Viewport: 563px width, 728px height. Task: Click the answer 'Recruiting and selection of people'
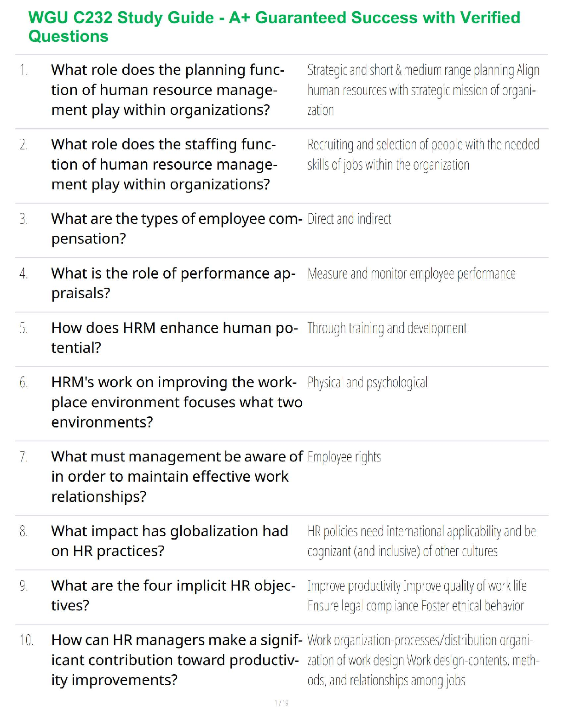click(423, 154)
